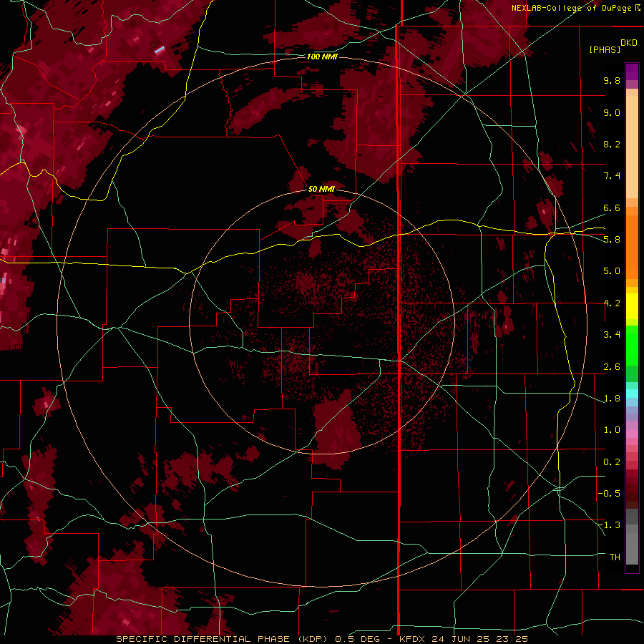Click the 5.0 scale value
The image size is (644, 644).
pyautogui.click(x=612, y=271)
